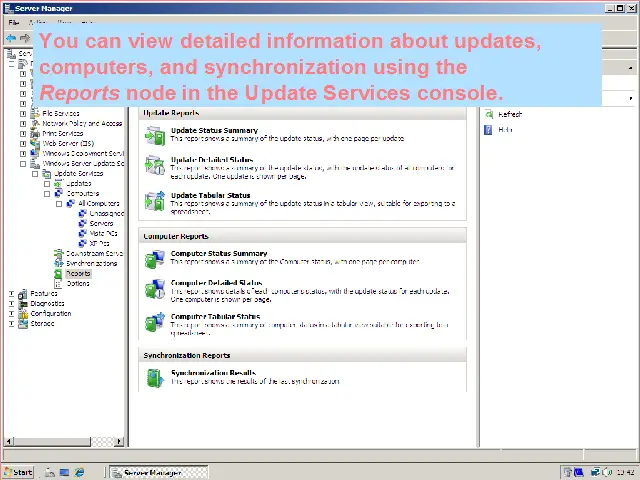This screenshot has width=640, height=480.
Task: Click the File Services role icon
Action: click(35, 113)
